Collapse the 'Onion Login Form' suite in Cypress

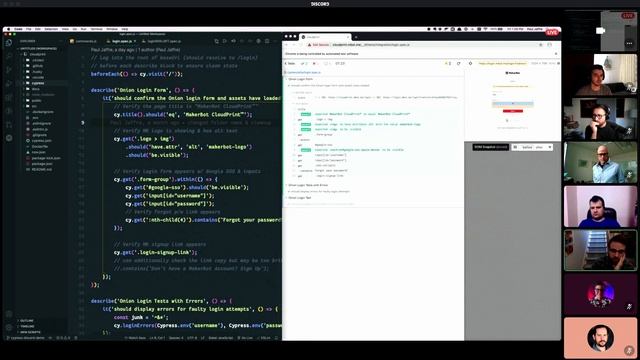coord(300,79)
